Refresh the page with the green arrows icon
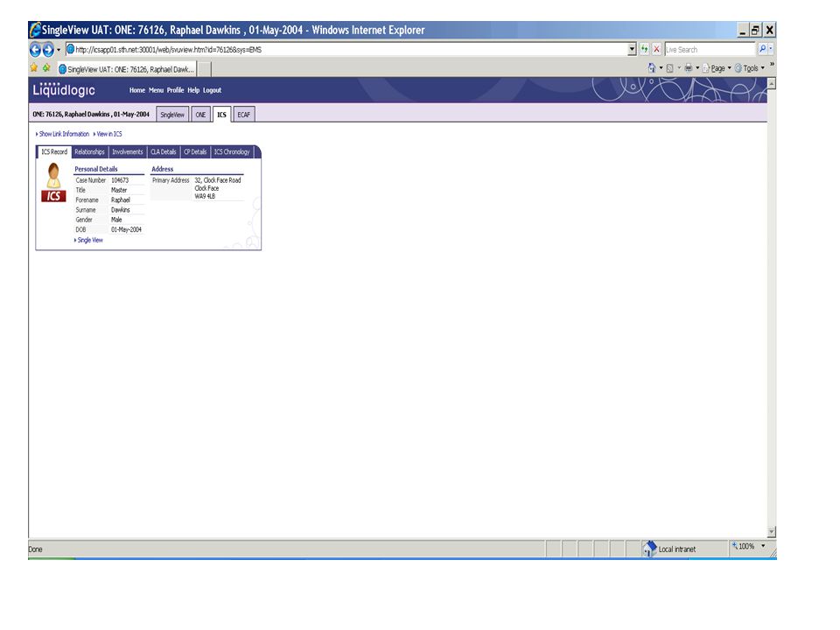 645,49
